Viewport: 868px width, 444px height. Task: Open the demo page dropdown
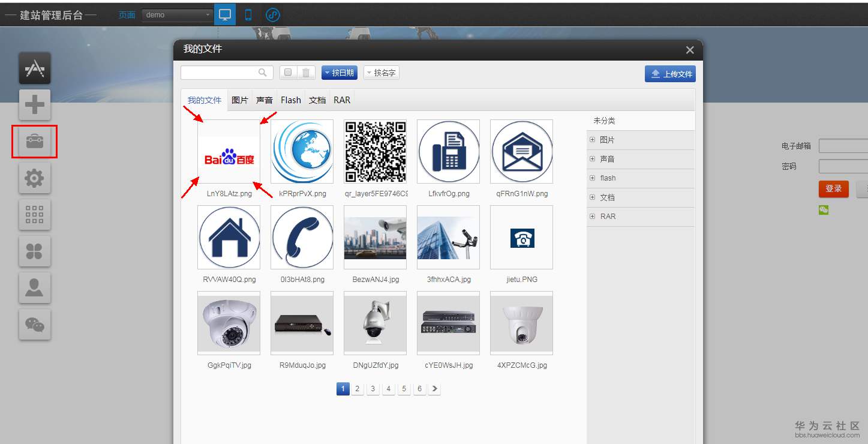tap(178, 15)
